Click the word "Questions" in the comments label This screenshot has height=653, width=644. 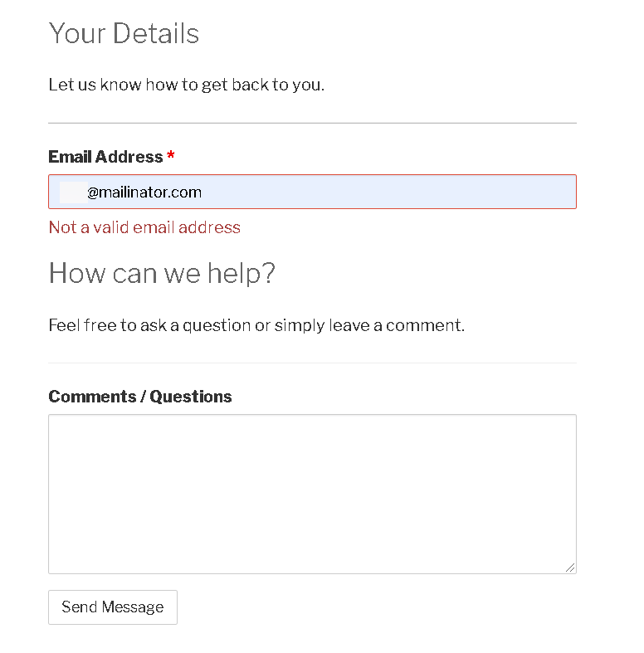(191, 397)
